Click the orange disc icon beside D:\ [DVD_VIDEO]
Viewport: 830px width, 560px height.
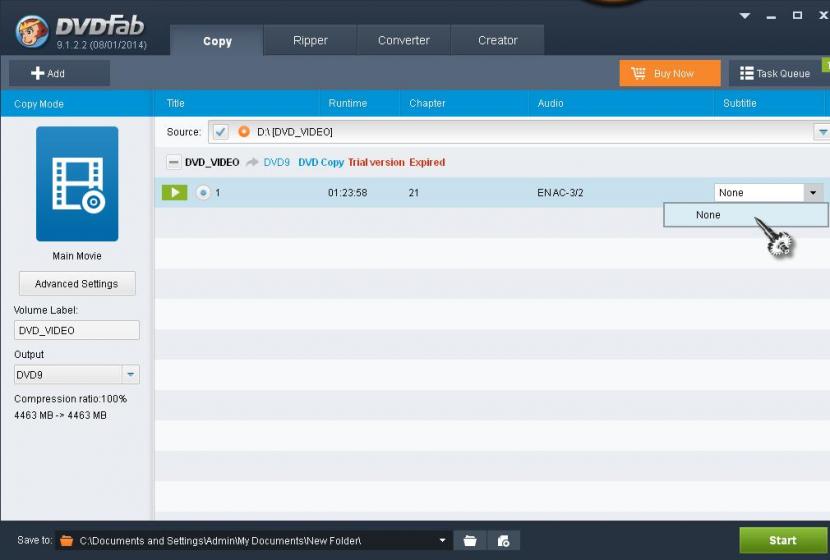click(x=244, y=132)
